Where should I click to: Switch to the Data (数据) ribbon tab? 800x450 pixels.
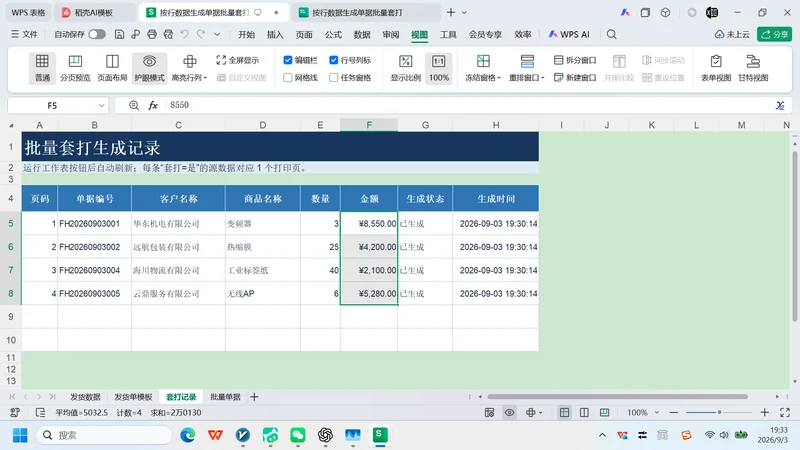click(x=362, y=34)
